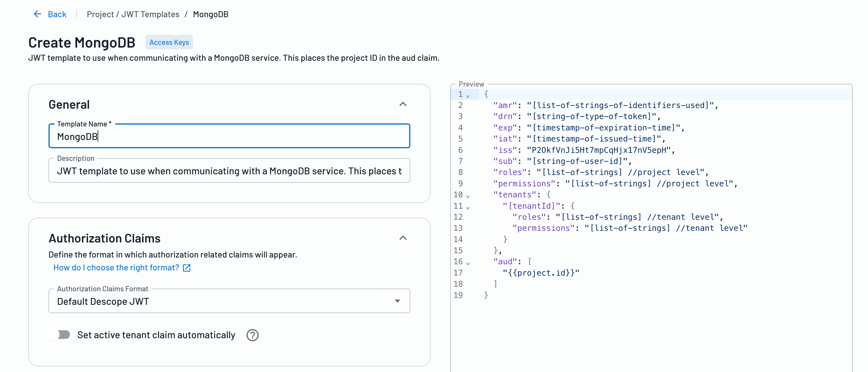Click the "tenants" key in preview
The height and width of the screenshot is (372, 868).
(x=514, y=194)
